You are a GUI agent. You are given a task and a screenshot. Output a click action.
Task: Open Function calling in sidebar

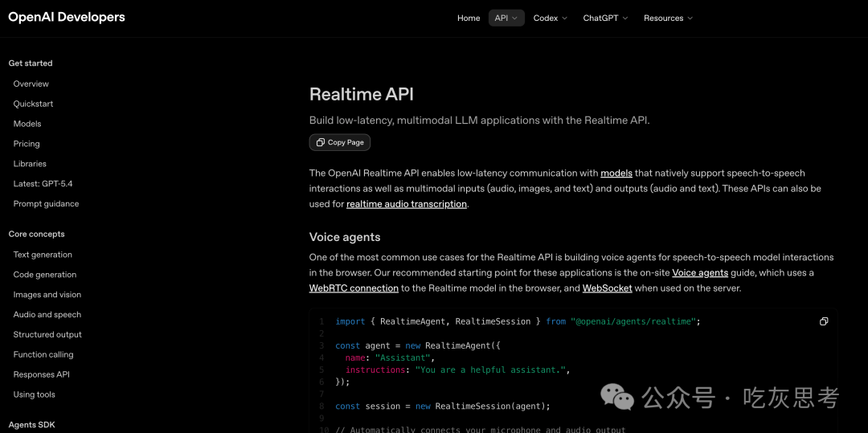[x=43, y=354]
